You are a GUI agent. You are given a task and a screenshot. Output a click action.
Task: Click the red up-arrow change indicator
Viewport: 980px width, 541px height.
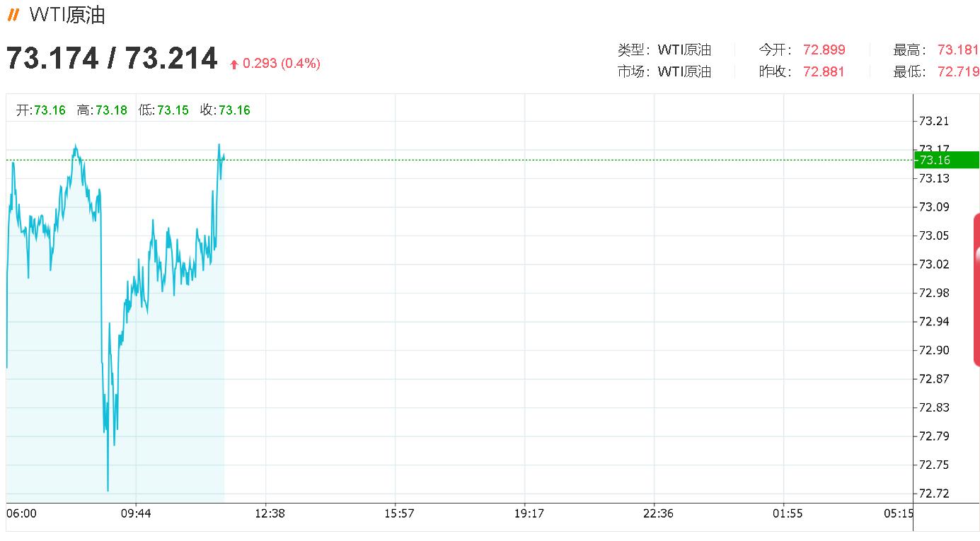[234, 64]
